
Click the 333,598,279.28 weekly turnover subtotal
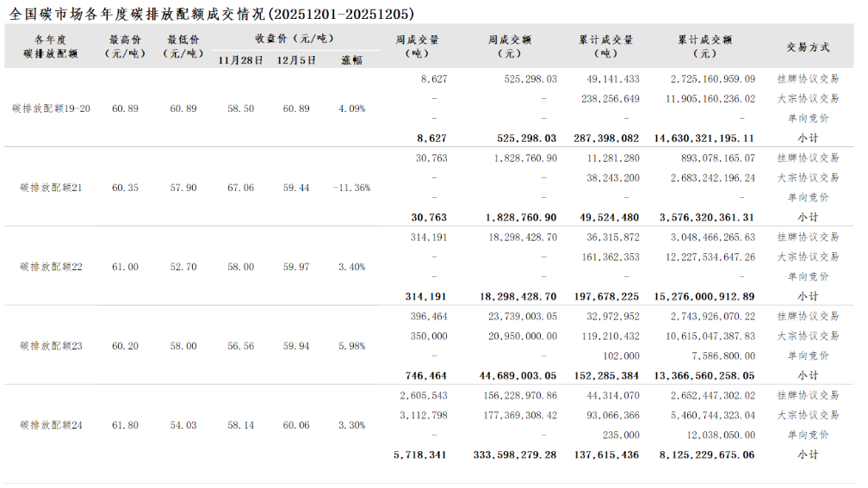point(515,454)
